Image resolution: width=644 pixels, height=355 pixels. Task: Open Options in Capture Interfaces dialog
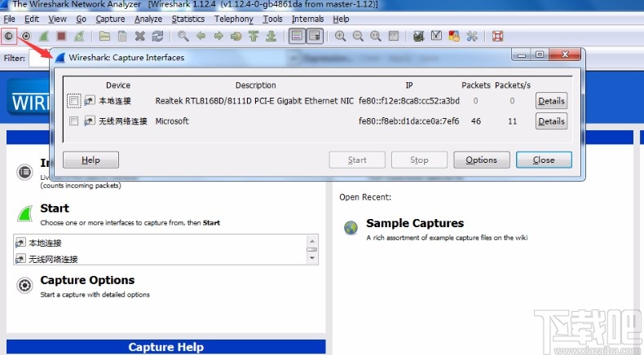(x=481, y=160)
